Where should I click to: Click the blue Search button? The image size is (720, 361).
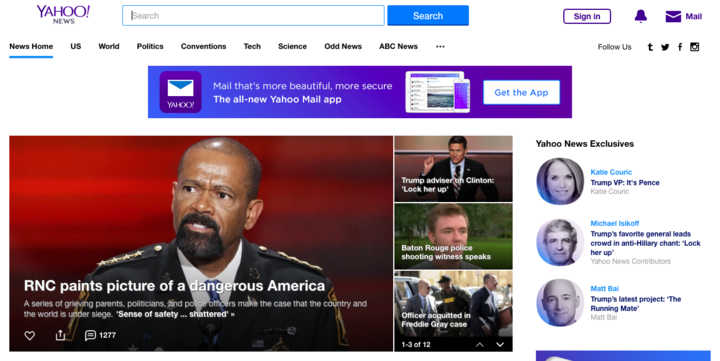pyautogui.click(x=428, y=16)
